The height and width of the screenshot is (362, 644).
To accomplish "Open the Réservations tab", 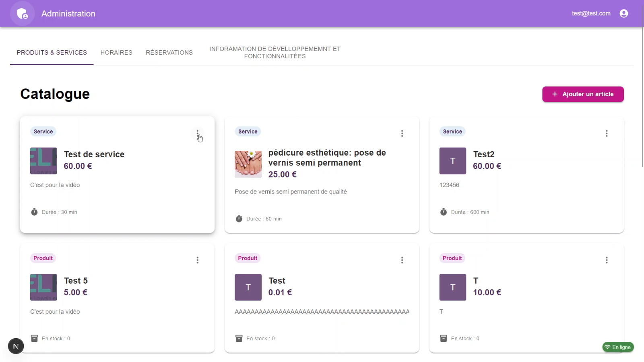I will click(x=169, y=53).
